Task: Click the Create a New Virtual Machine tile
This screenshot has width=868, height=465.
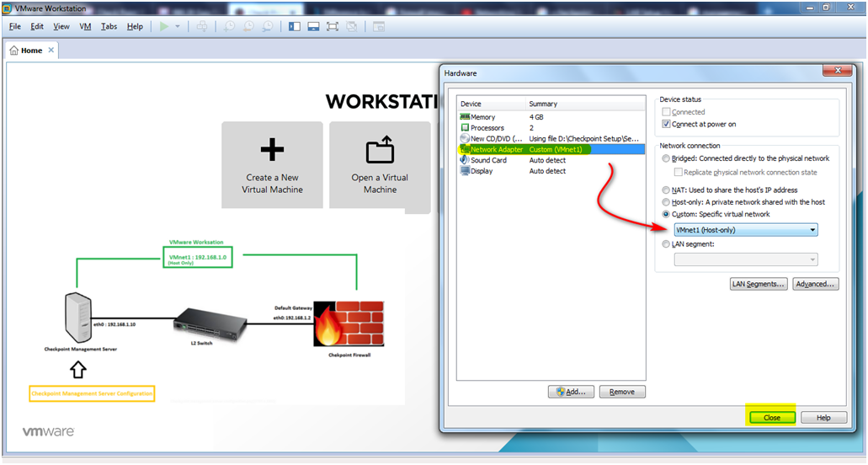Action: (272, 165)
